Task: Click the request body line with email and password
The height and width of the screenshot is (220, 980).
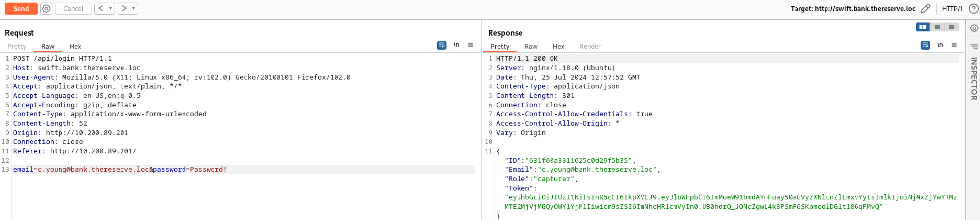Action: (120, 169)
